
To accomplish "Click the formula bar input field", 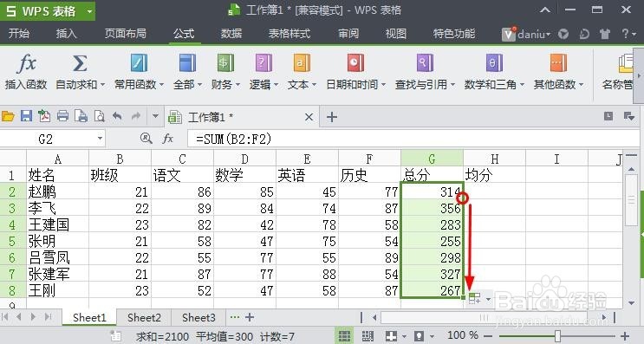I will point(413,139).
